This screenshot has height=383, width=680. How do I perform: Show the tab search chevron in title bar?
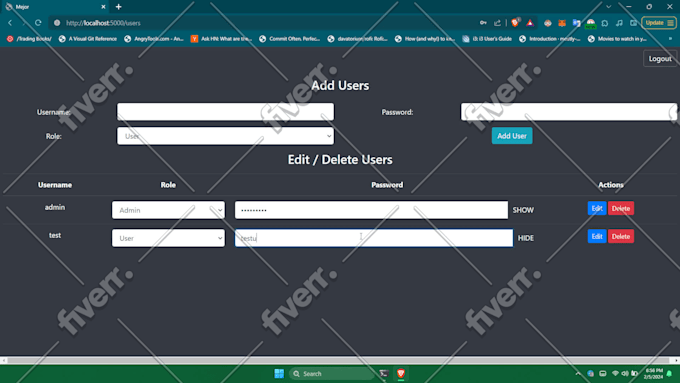click(x=608, y=7)
